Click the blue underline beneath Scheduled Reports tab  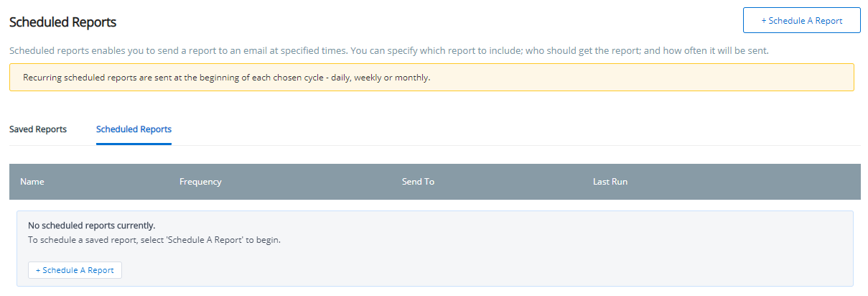[x=134, y=144]
